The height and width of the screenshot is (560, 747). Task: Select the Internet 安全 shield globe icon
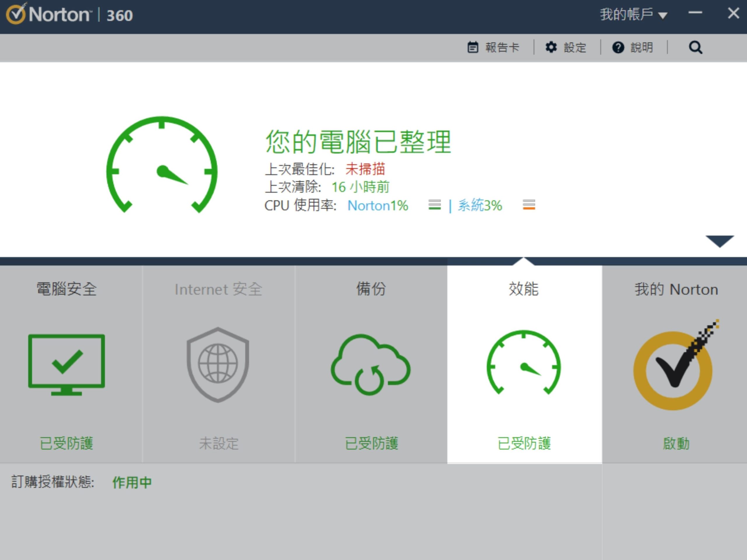pos(218,365)
